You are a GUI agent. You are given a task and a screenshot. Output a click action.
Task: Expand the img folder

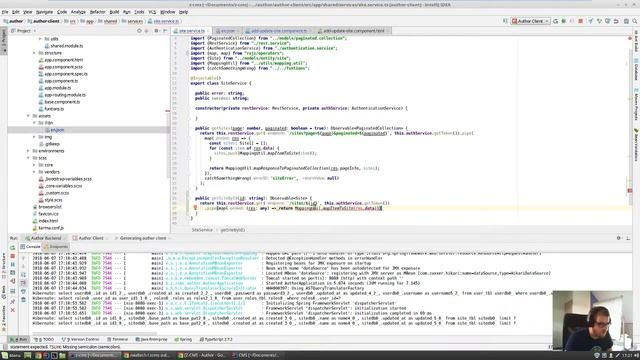[34, 137]
